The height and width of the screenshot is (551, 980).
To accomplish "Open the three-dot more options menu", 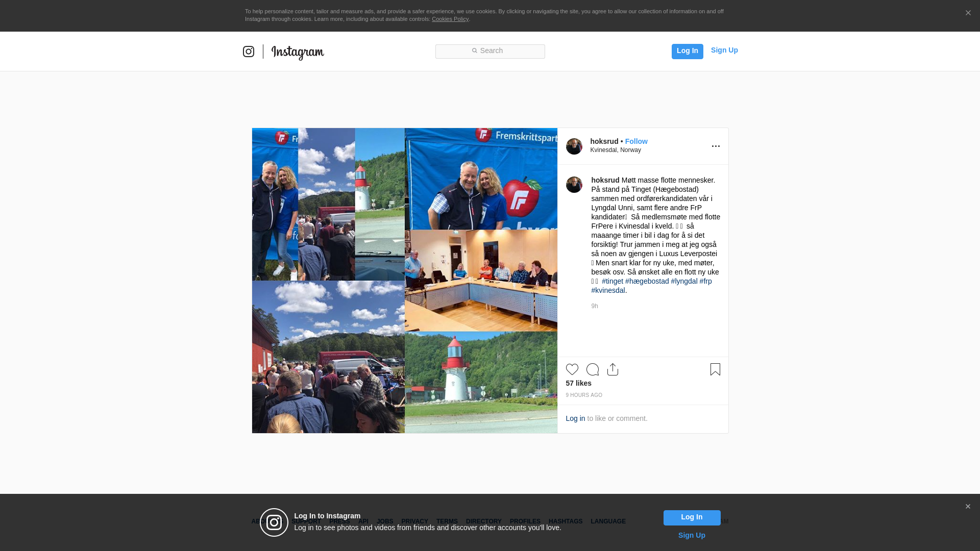I will [716, 146].
